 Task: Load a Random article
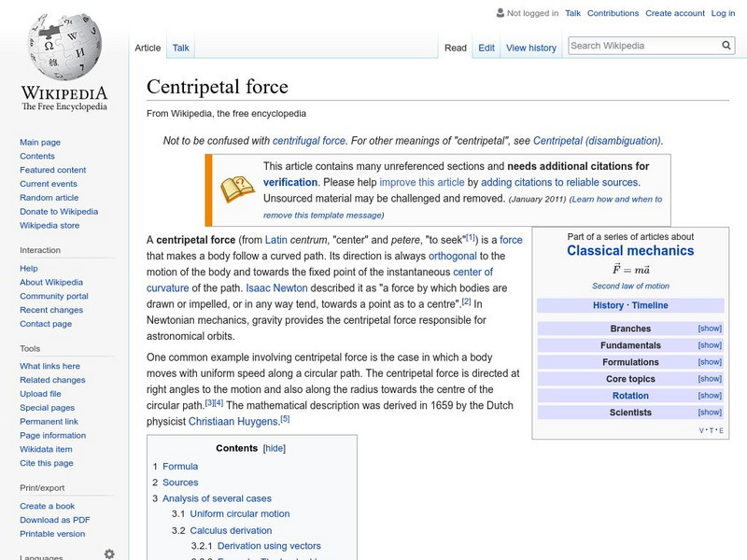click(49, 198)
